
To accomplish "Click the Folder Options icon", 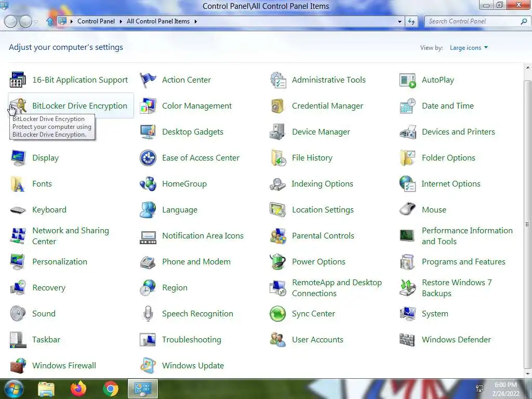I will 407,158.
